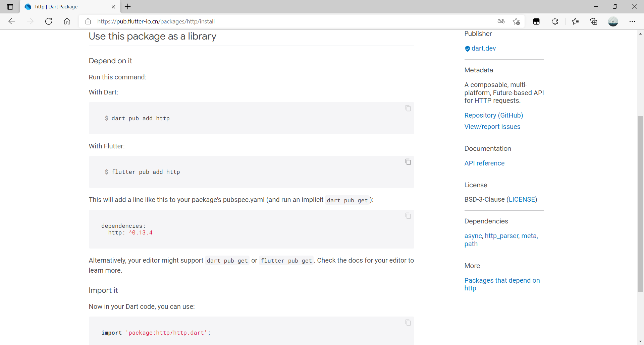
Task: Click the browser forward arrow
Action: click(x=30, y=21)
